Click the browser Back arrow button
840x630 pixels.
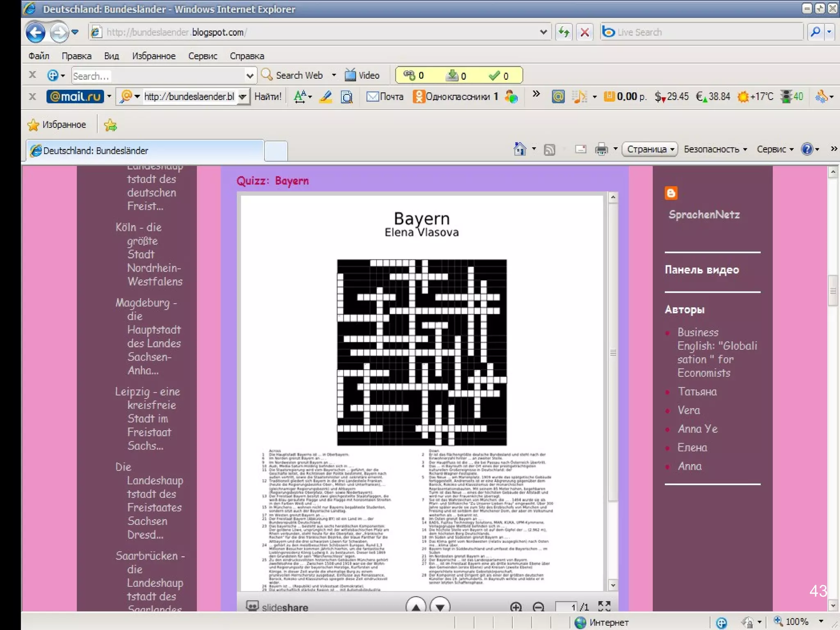pyautogui.click(x=36, y=32)
